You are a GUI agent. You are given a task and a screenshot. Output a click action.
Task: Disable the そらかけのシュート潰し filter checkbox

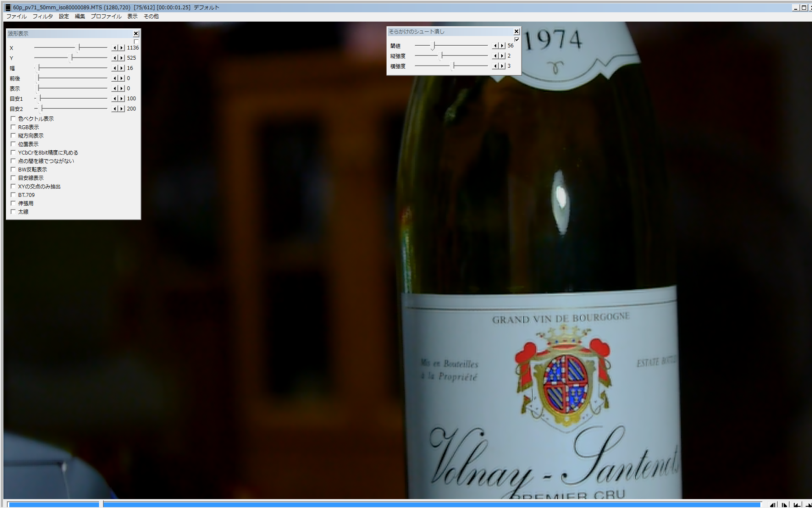click(516, 39)
